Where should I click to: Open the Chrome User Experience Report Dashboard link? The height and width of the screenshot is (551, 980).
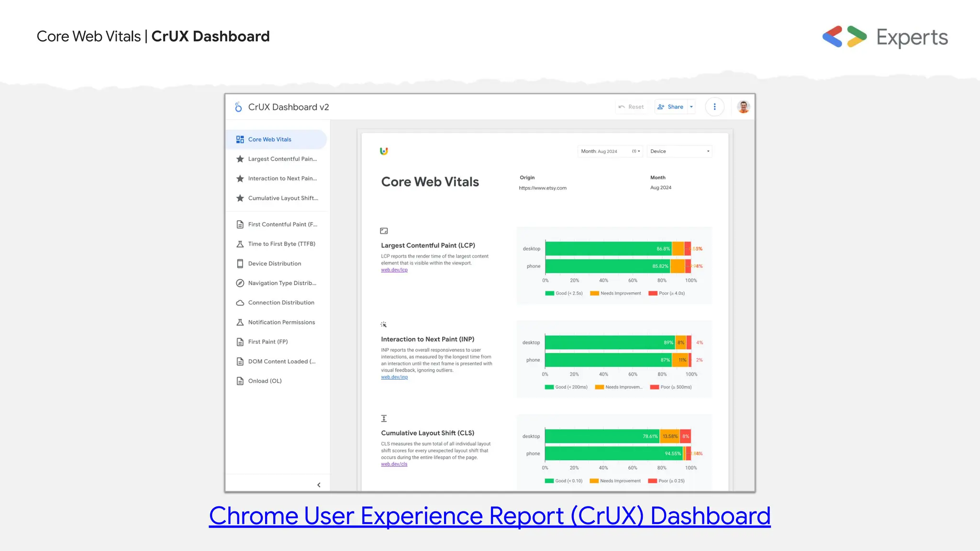click(490, 516)
